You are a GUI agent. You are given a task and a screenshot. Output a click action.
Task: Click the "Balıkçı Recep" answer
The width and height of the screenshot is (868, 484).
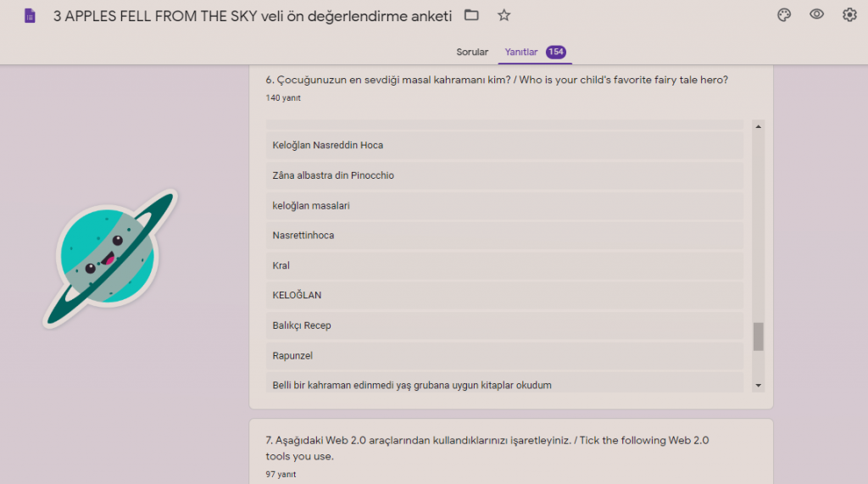303,325
